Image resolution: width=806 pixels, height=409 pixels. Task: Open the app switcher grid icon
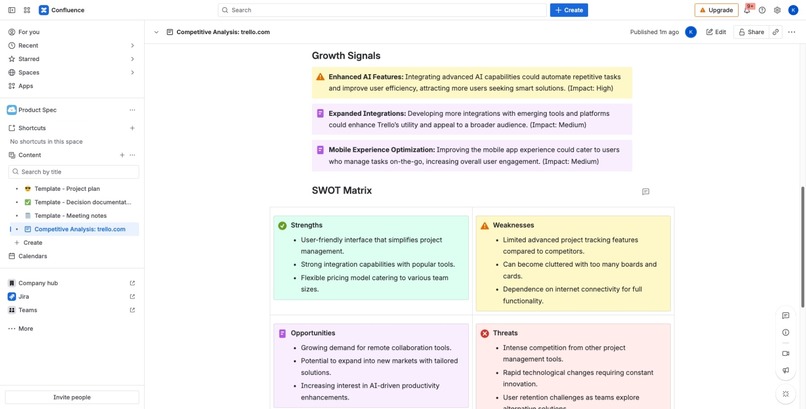tap(27, 10)
